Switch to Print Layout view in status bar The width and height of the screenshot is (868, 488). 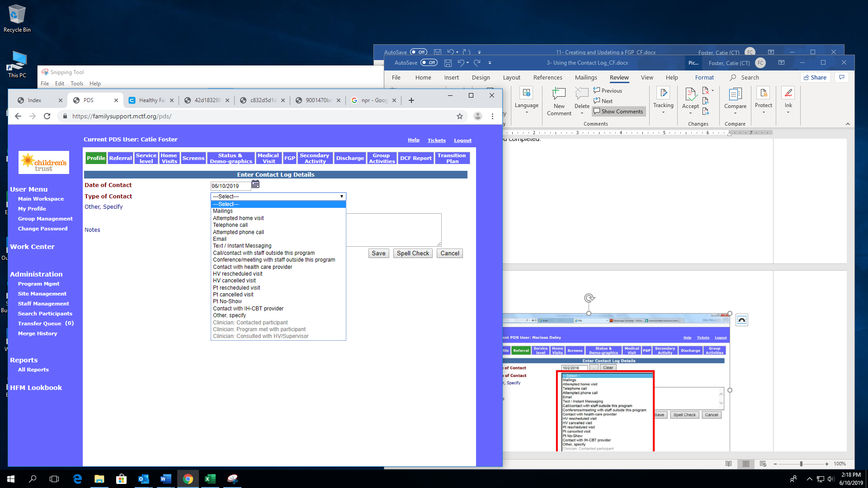tap(746, 464)
